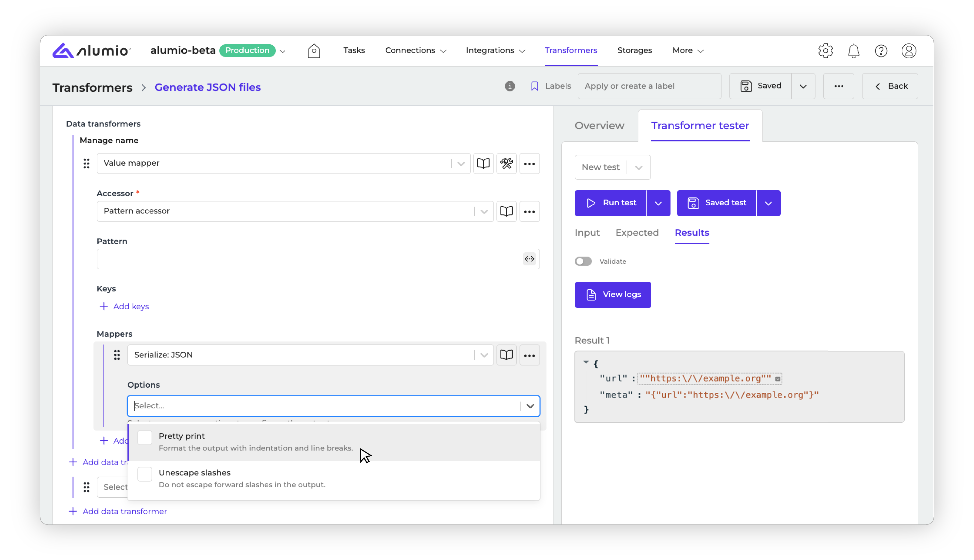Image resolution: width=974 pixels, height=560 pixels.
Task: Enable the Validate toggle
Action: click(583, 261)
